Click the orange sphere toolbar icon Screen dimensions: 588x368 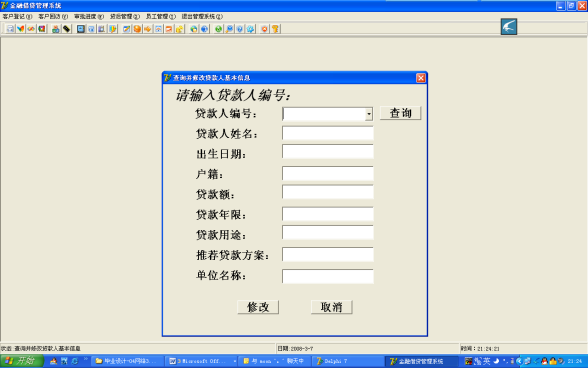point(137,29)
